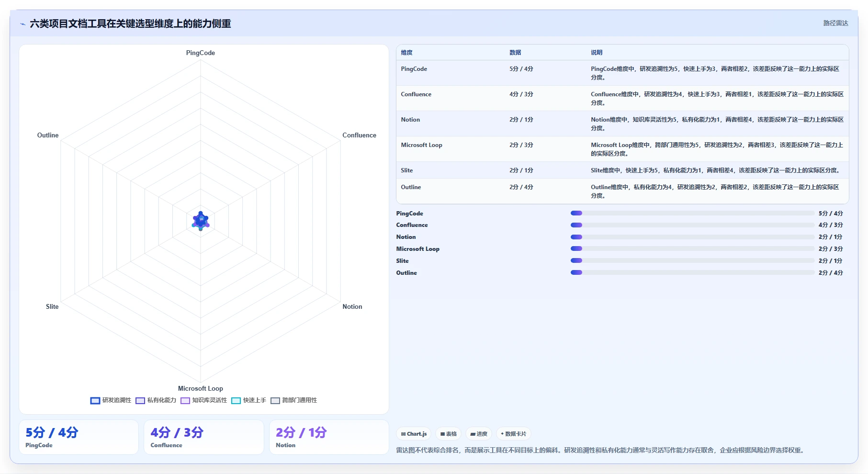Viewport: 868px width, 474px height.
Task: Click the Confluence axis label on the radar
Action: coord(359,135)
